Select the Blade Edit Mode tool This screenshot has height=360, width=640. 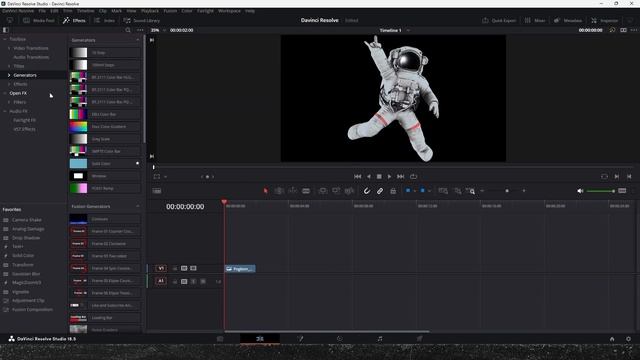point(306,191)
